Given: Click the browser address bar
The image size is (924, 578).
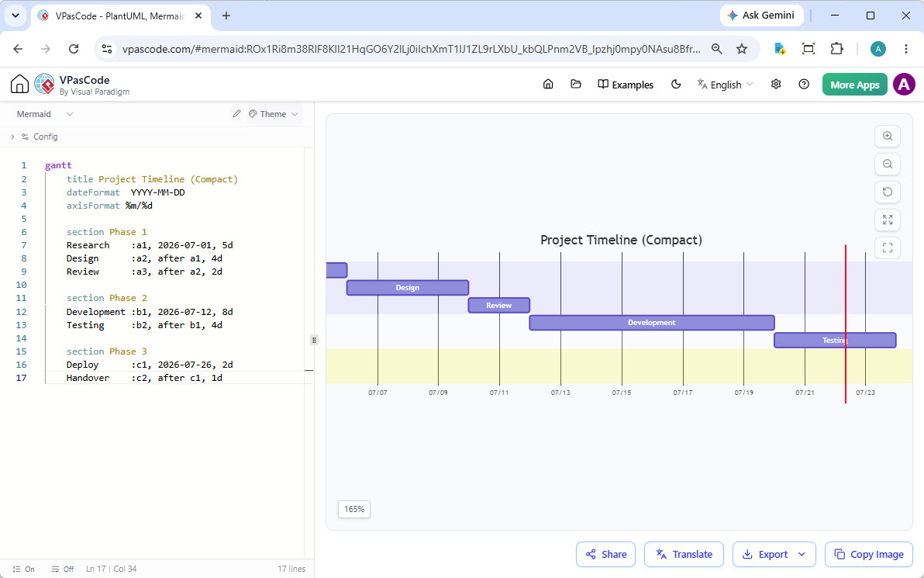Looking at the screenshot, I should (411, 49).
